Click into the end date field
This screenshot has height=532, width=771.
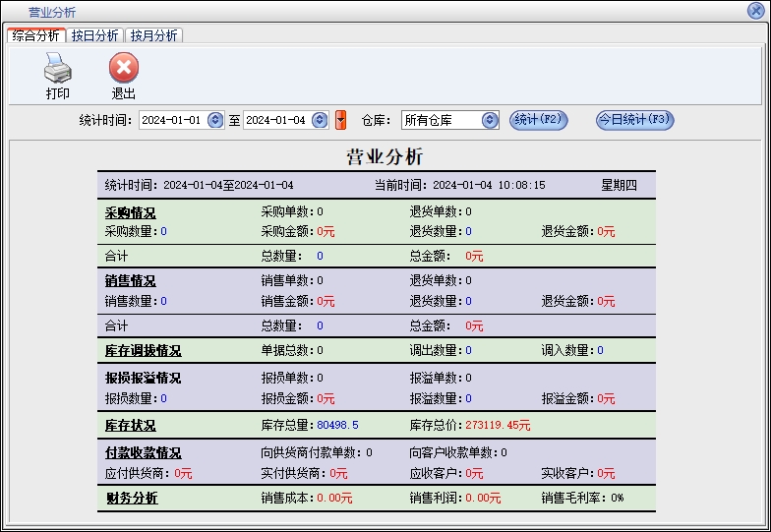(275, 120)
